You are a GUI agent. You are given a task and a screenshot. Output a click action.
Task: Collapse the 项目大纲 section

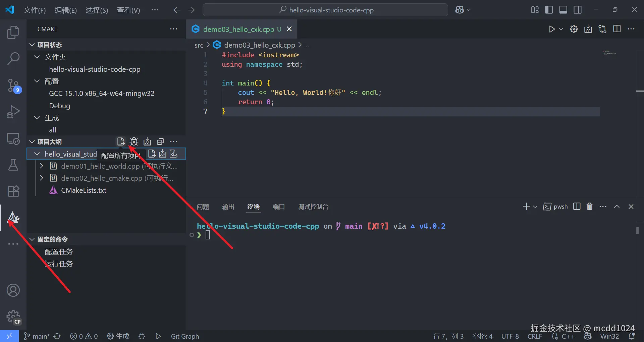[x=32, y=141]
